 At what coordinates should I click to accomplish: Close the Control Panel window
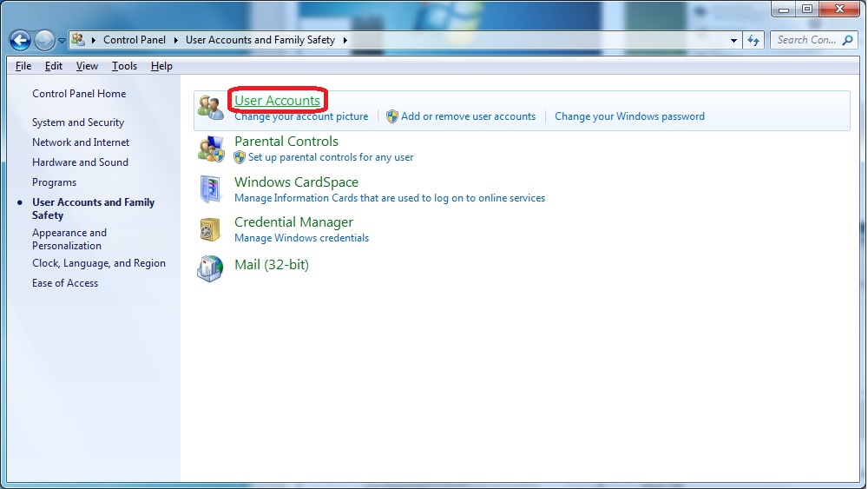tap(839, 9)
